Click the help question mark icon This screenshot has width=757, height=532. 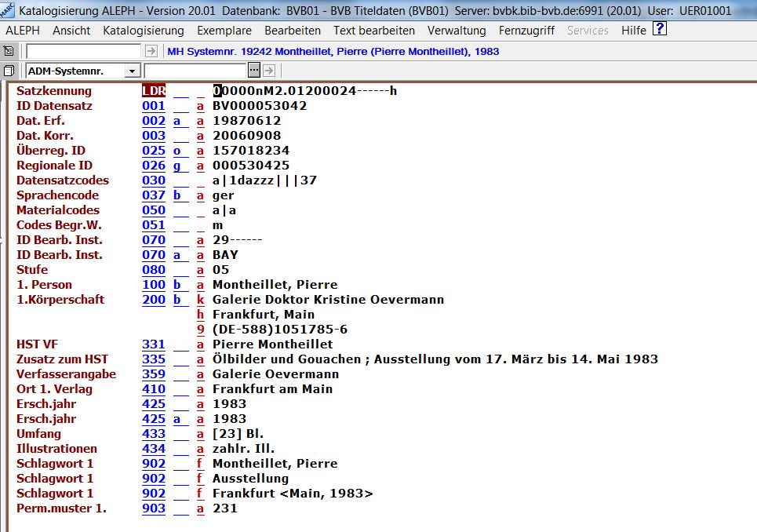(660, 30)
